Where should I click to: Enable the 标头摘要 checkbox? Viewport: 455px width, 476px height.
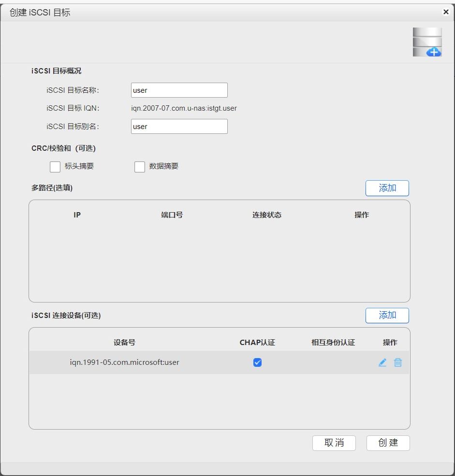click(55, 167)
